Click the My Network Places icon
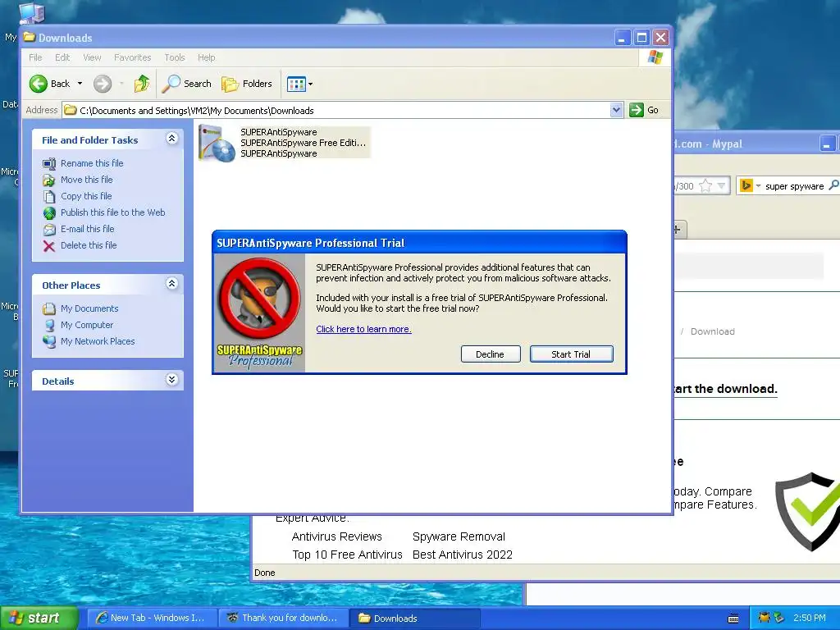The image size is (840, 630). pos(49,342)
